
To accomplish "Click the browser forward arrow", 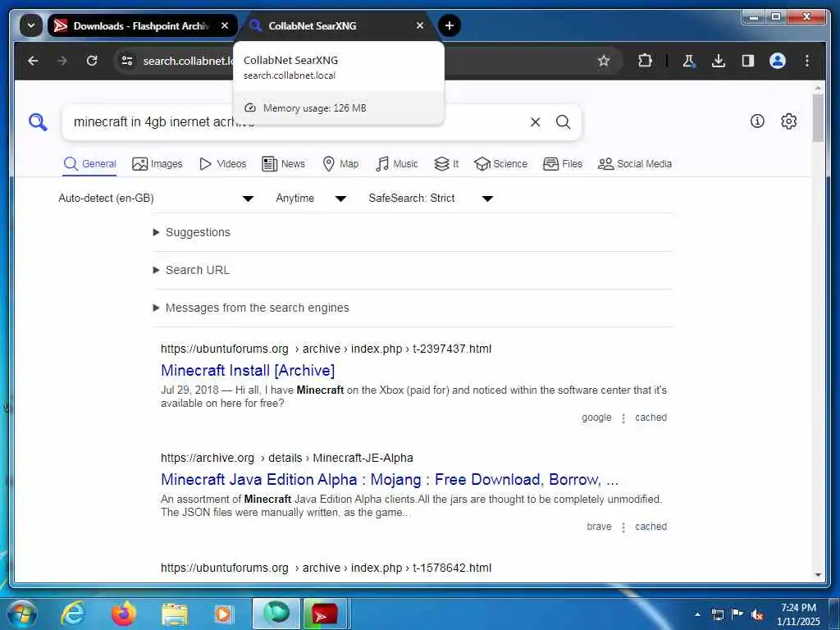I will (x=62, y=61).
